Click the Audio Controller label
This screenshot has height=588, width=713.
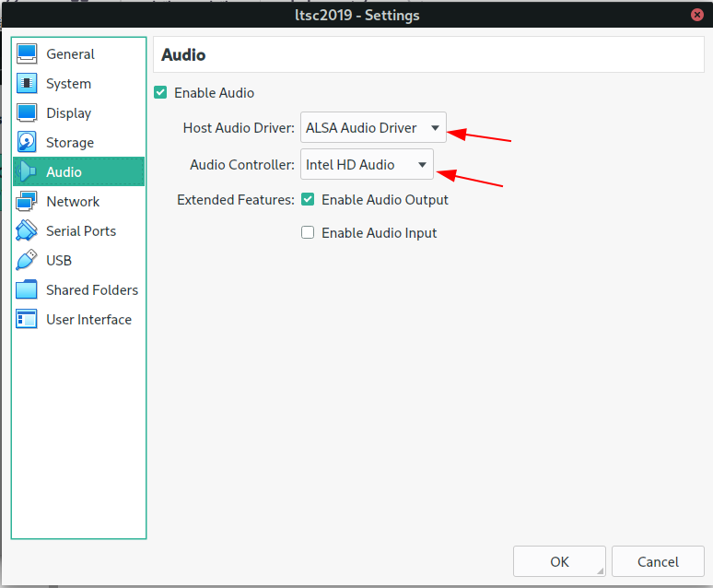242,165
